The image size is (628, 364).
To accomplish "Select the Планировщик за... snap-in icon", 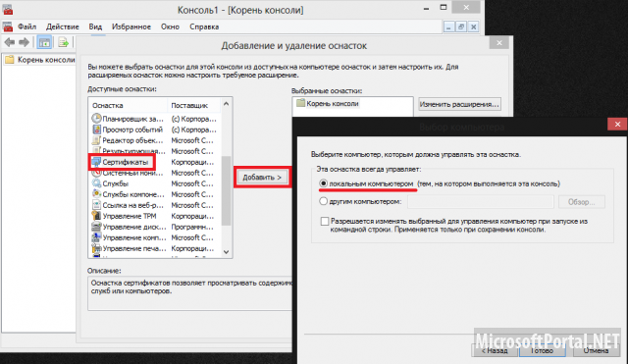I will (x=96, y=119).
